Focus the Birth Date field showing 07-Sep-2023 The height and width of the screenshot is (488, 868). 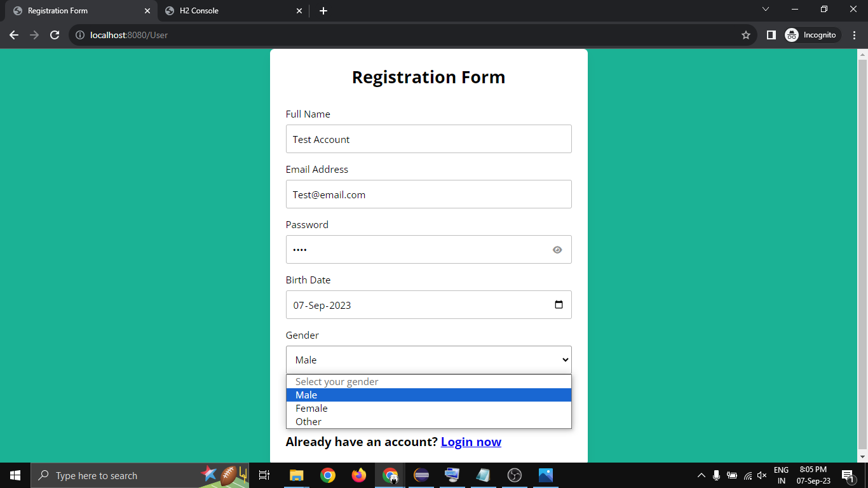click(429, 305)
